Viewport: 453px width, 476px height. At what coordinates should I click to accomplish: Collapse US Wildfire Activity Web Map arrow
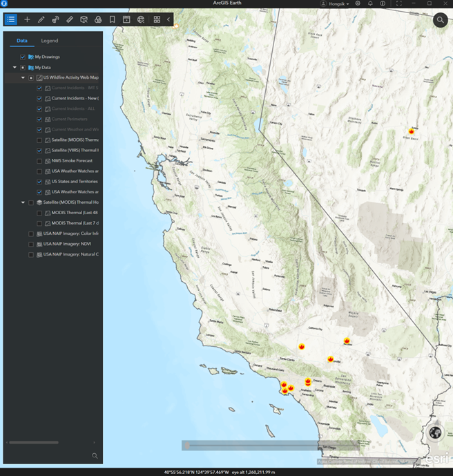pos(23,77)
